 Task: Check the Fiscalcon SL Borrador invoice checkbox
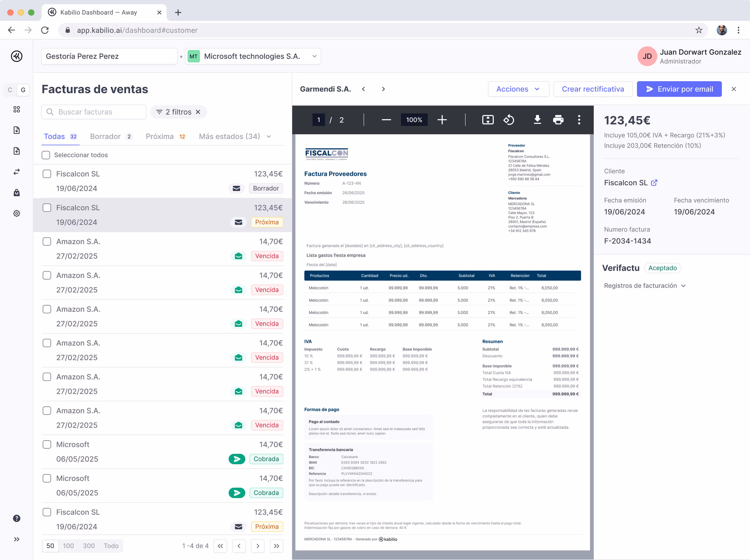point(47,174)
